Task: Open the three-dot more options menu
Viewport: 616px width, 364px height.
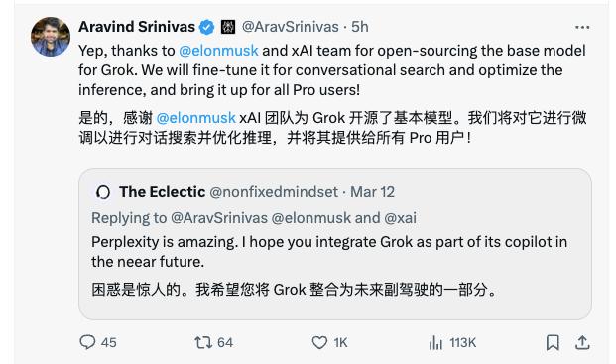Action: 582,27
